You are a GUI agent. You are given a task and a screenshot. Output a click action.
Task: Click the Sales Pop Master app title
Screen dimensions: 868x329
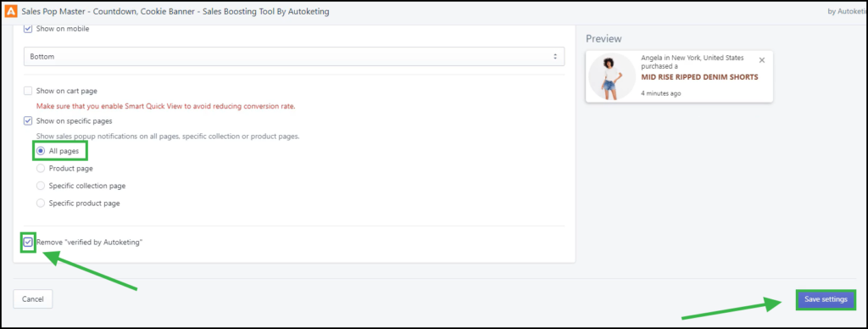(x=175, y=11)
